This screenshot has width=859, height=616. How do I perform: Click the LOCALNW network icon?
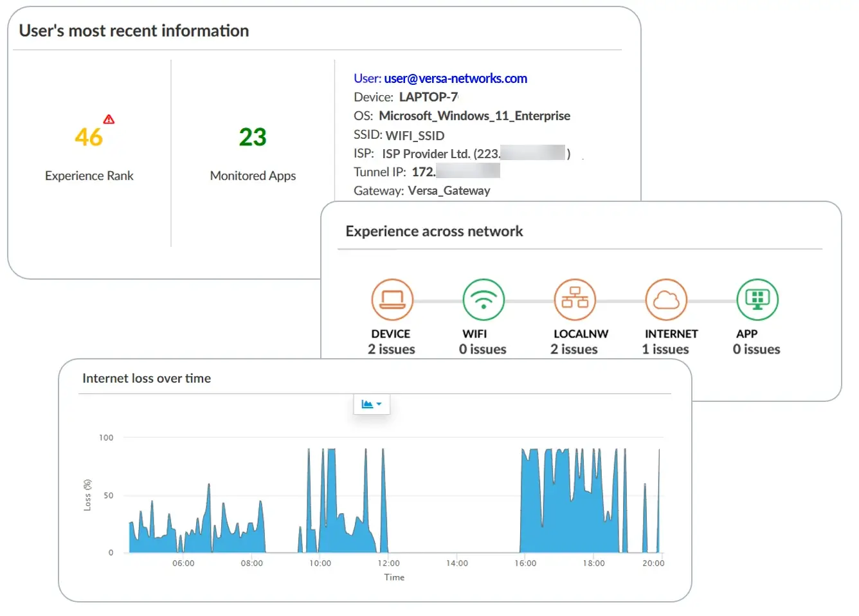575,300
